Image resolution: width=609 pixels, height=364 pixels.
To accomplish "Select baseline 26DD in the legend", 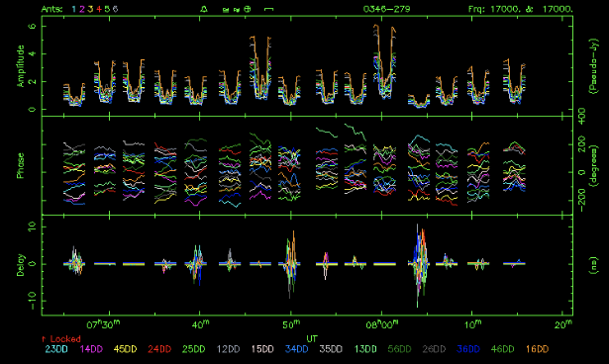I will (434, 349).
